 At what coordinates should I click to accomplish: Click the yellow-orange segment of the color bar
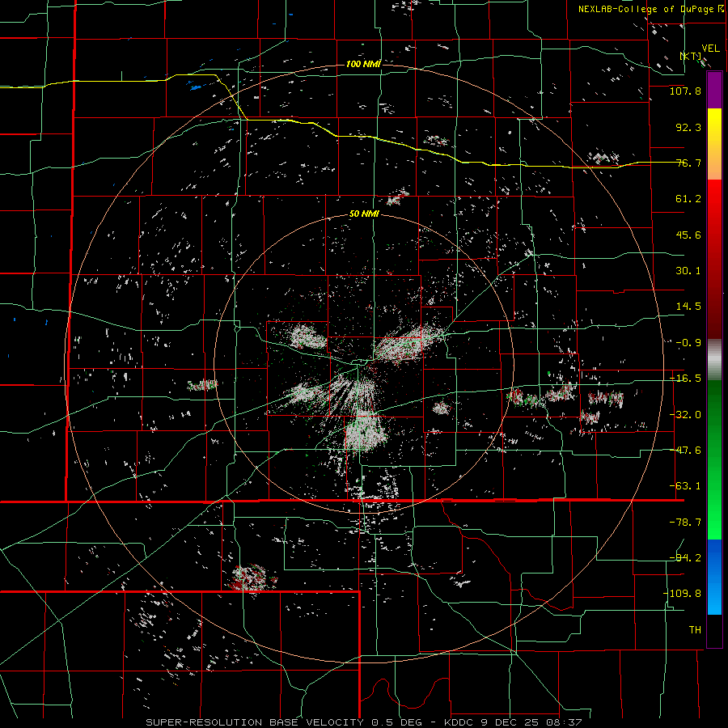tap(714, 144)
